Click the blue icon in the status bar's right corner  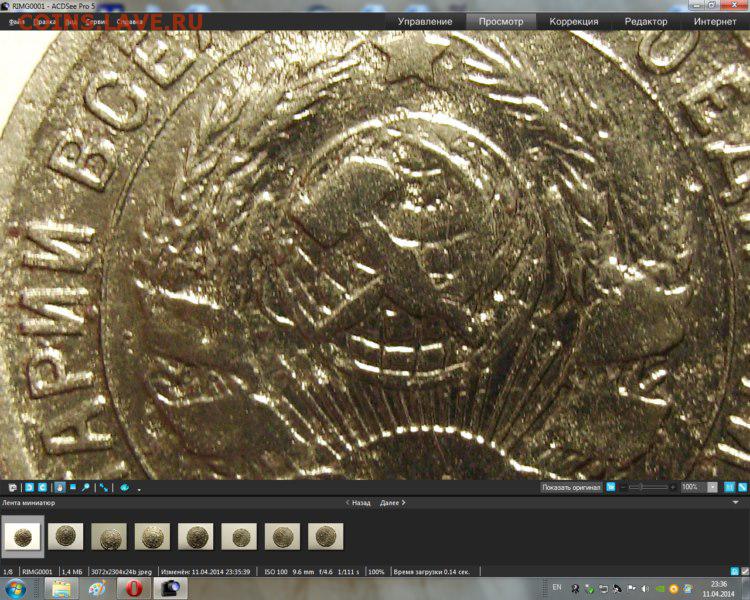click(735, 571)
